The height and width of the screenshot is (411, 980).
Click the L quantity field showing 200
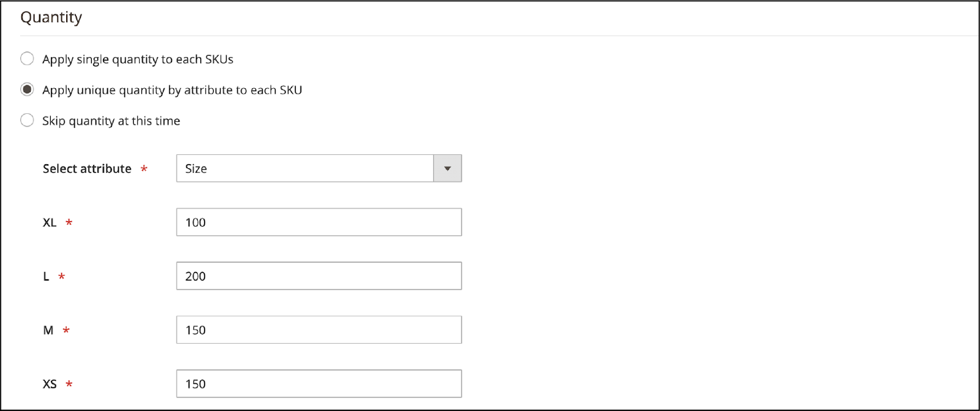tap(319, 276)
